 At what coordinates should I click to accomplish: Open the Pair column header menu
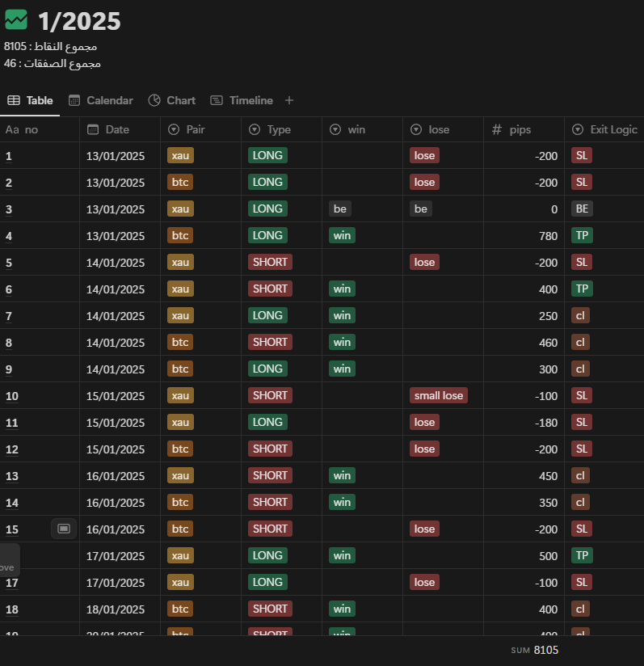pyautogui.click(x=196, y=129)
